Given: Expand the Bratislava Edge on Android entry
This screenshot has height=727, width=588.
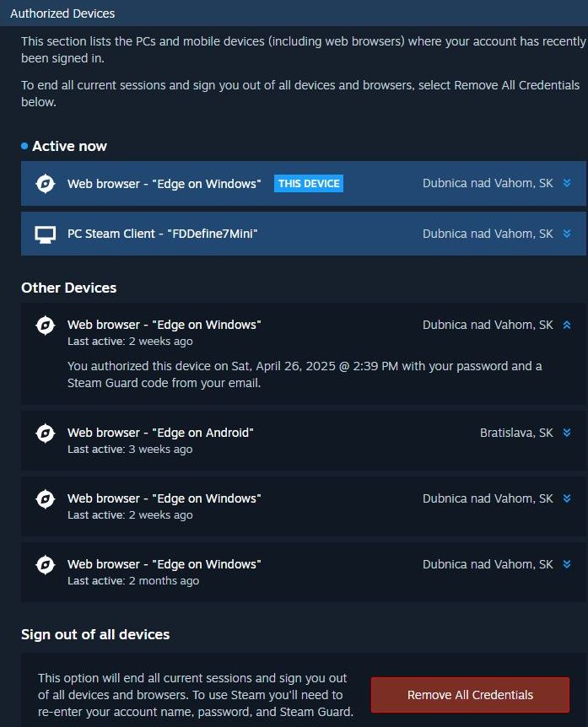Looking at the screenshot, I should [567, 433].
